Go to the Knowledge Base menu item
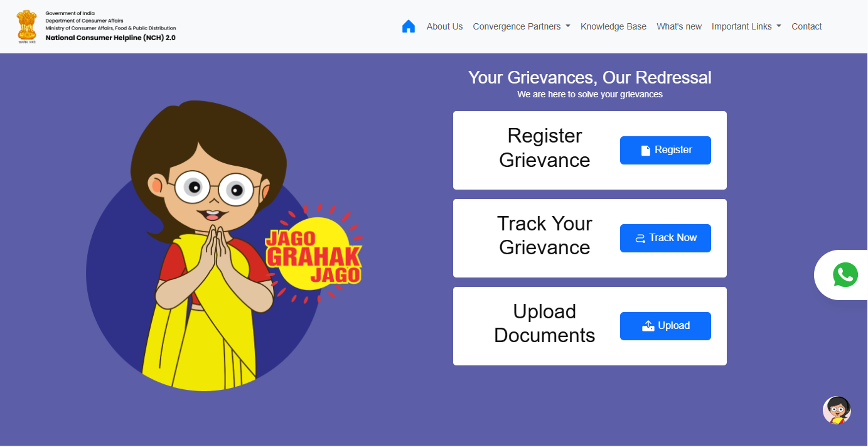 click(x=613, y=26)
